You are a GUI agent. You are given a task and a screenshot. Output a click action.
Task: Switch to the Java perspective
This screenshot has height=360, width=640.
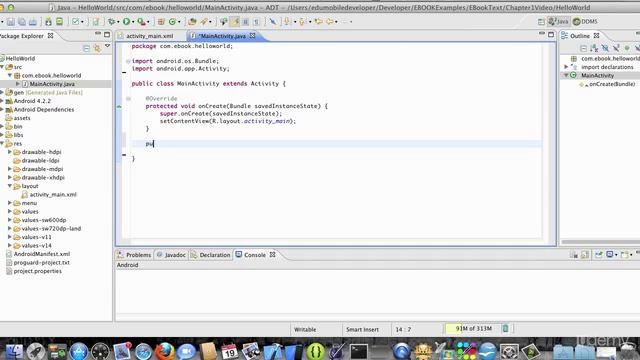558,22
